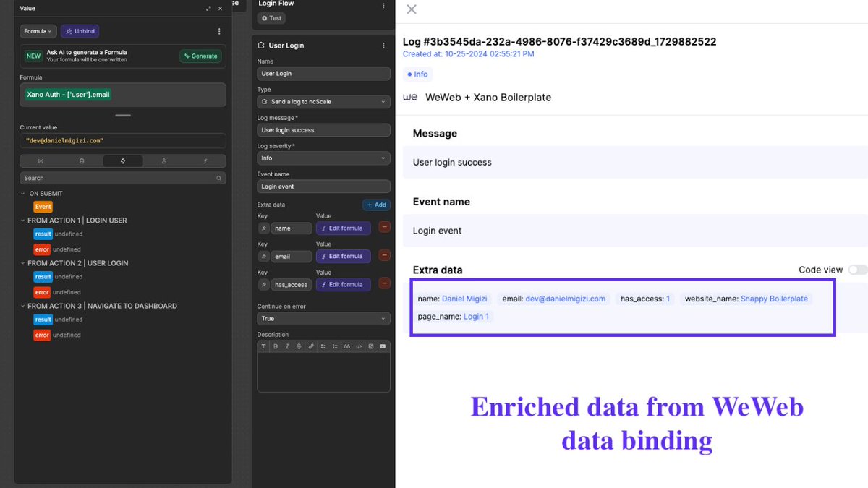Insert link via Description toolbar
Viewport: 868px width, 488px height.
tap(311, 346)
